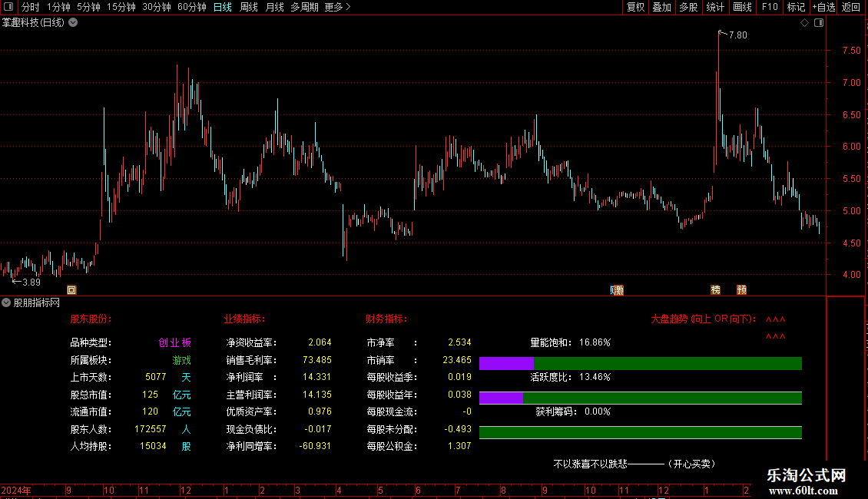Screen dimensions: 868x499
Task: Select the 5分钟 period
Action: click(x=88, y=7)
